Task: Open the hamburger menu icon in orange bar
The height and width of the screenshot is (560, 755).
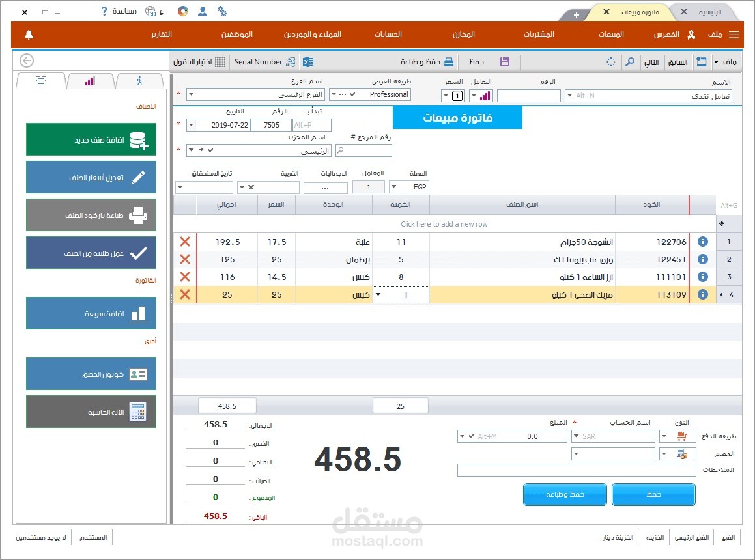Action: pos(734,35)
